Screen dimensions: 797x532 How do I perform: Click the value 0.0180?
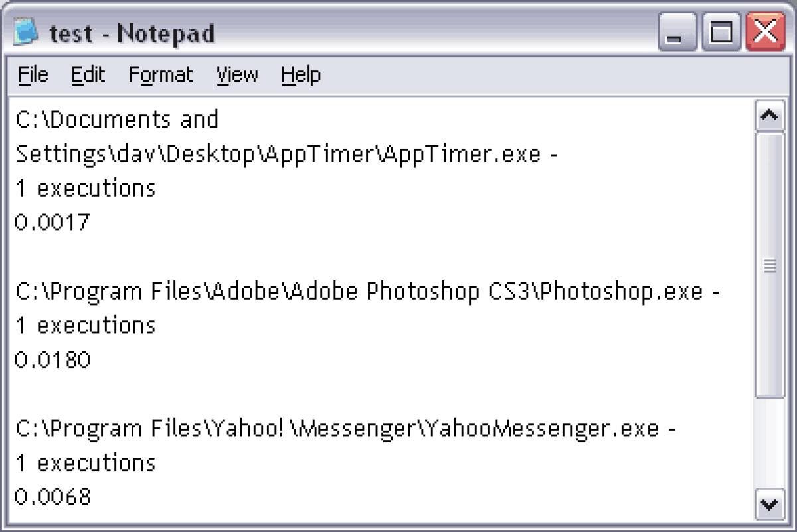[52, 360]
